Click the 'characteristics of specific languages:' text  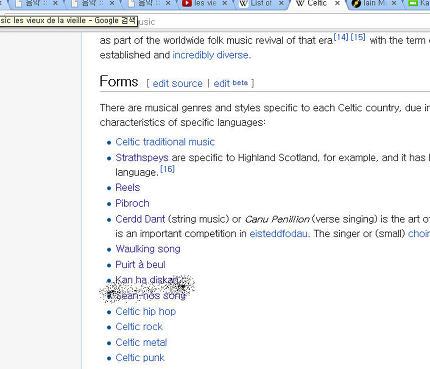click(x=183, y=122)
